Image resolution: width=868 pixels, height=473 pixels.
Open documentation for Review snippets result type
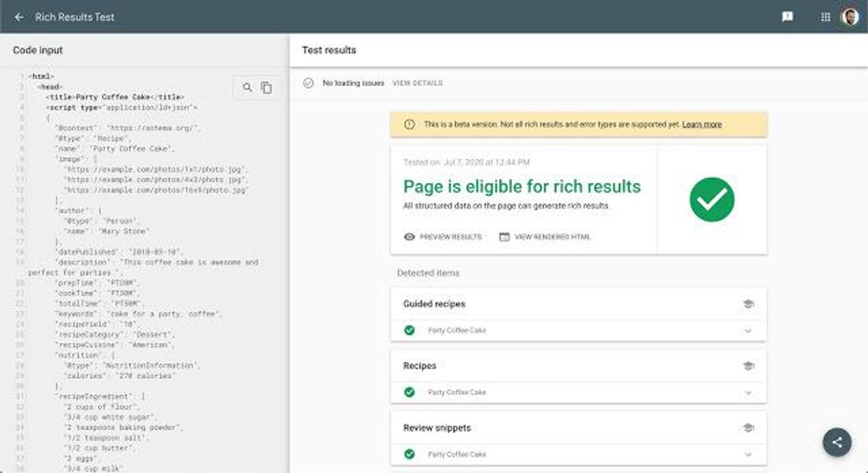(x=748, y=428)
